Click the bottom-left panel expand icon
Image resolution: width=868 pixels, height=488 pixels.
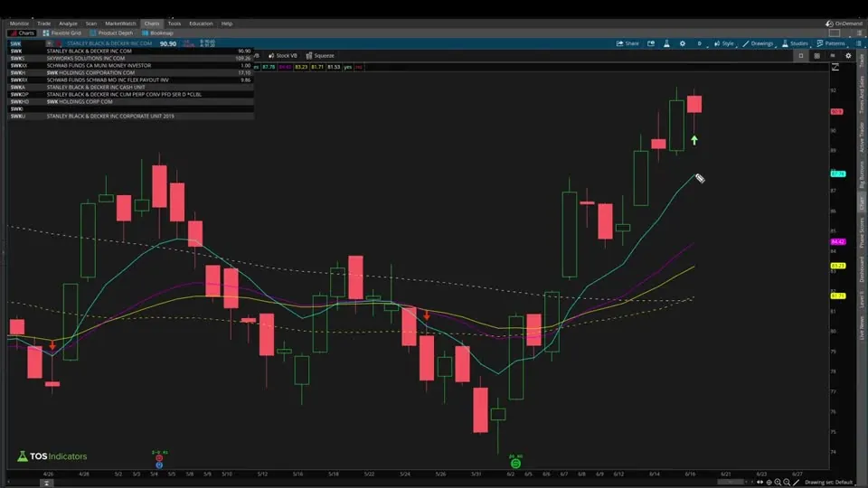coord(46,483)
